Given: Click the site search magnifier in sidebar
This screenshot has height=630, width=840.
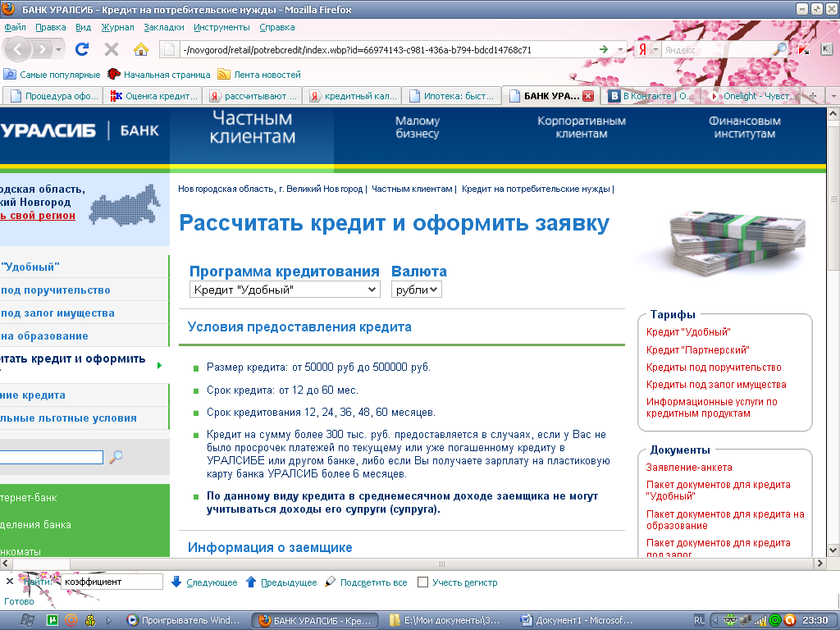Looking at the screenshot, I should pos(116,457).
